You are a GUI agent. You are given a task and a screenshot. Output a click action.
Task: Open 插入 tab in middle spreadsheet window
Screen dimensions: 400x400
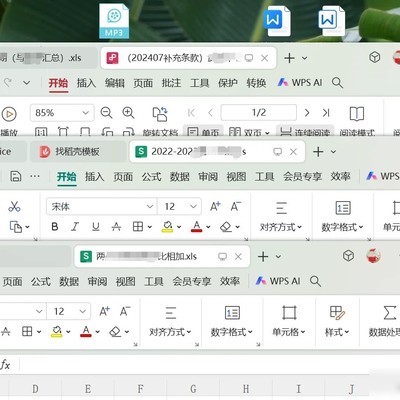95,177
